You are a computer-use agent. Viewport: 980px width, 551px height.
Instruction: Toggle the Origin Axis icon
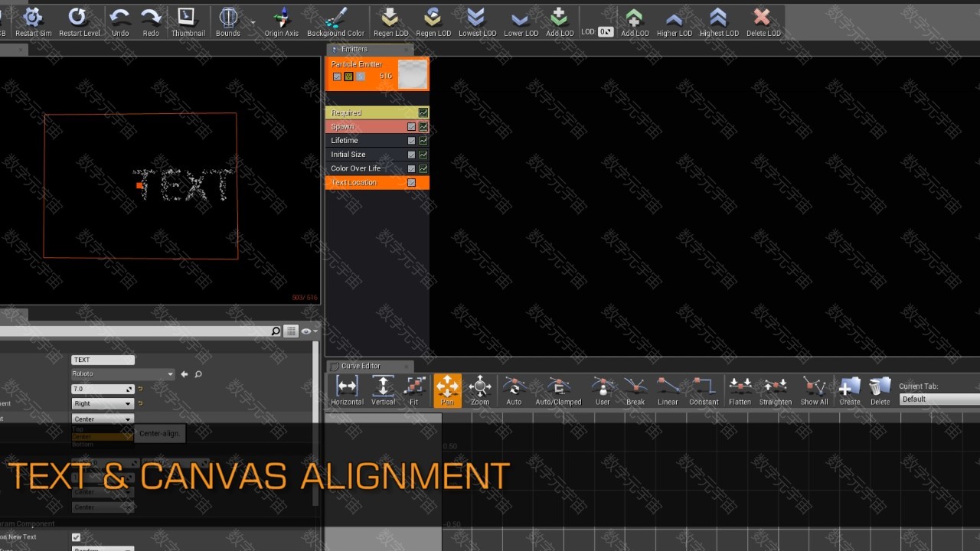282,21
